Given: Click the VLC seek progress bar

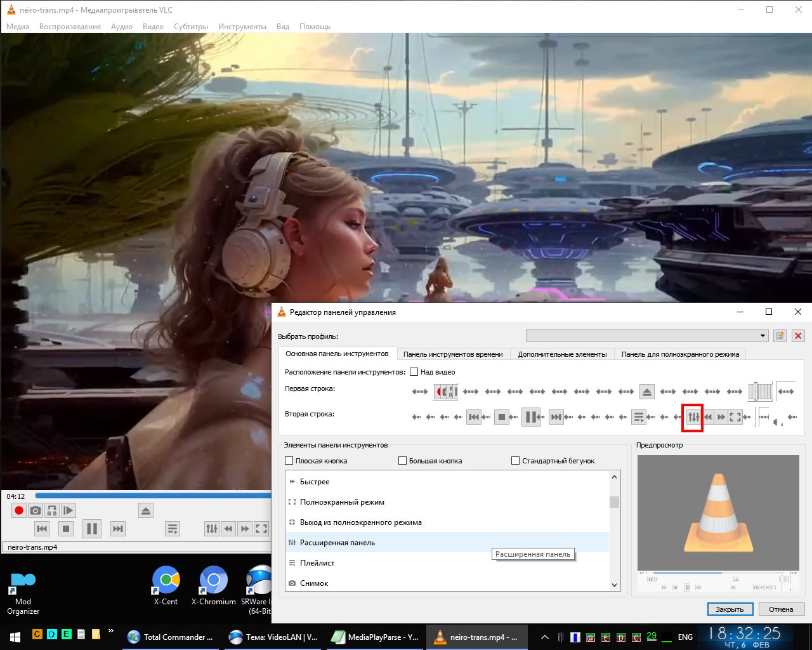Looking at the screenshot, I should (x=153, y=496).
